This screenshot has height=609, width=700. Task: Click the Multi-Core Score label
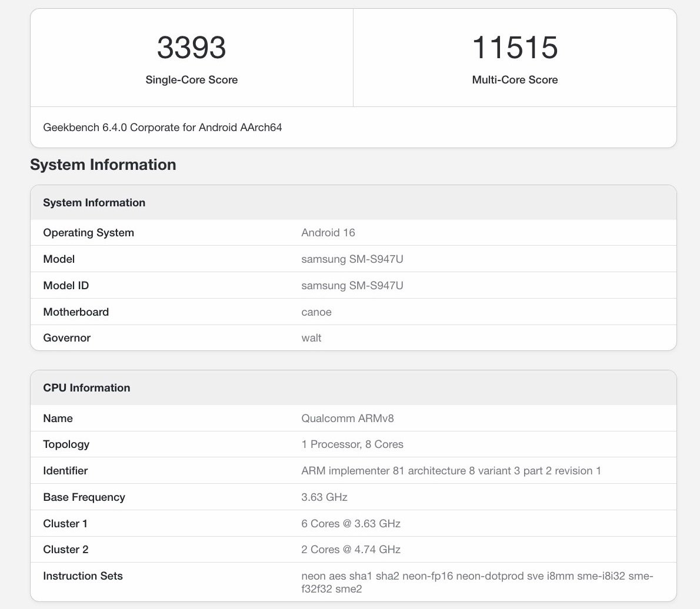coord(515,80)
